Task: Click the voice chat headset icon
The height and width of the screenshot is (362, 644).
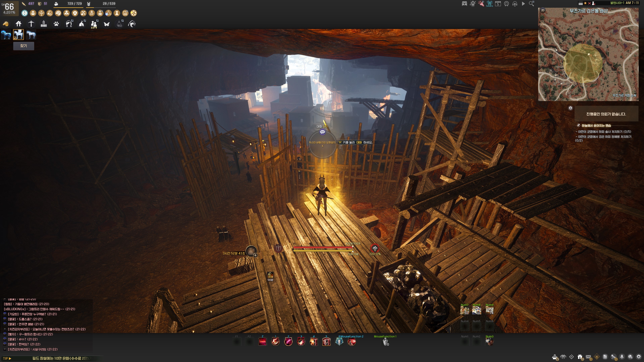Action: coord(515,4)
